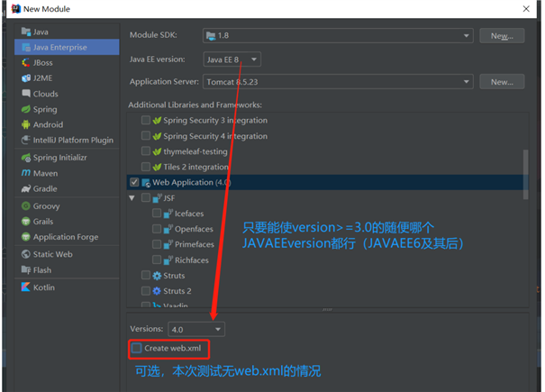Select Static Web module type

click(67, 254)
